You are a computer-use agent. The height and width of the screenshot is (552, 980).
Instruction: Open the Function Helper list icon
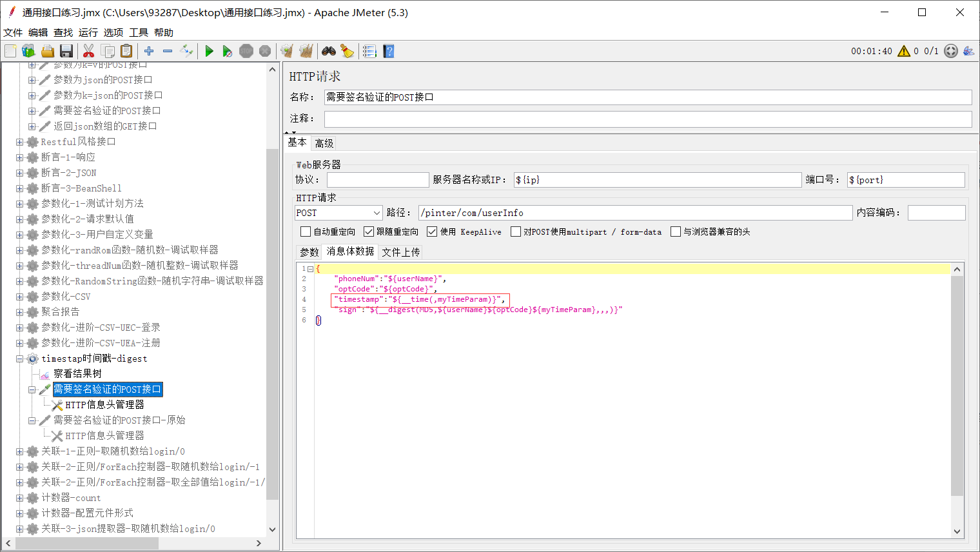click(369, 51)
